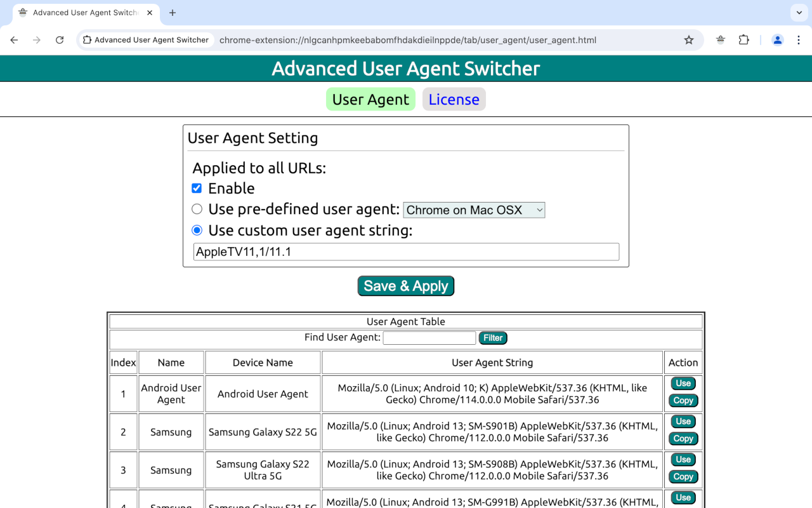This screenshot has width=812, height=508.
Task: Switch to the License tab
Action: [454, 99]
